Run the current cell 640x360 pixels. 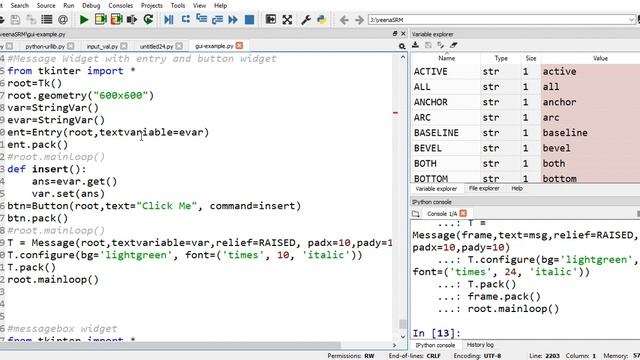100,19
